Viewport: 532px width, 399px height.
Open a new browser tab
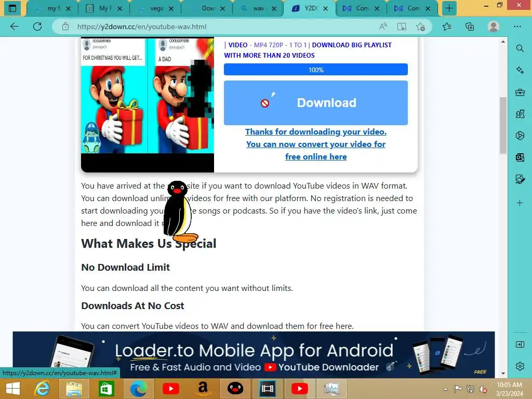[449, 8]
